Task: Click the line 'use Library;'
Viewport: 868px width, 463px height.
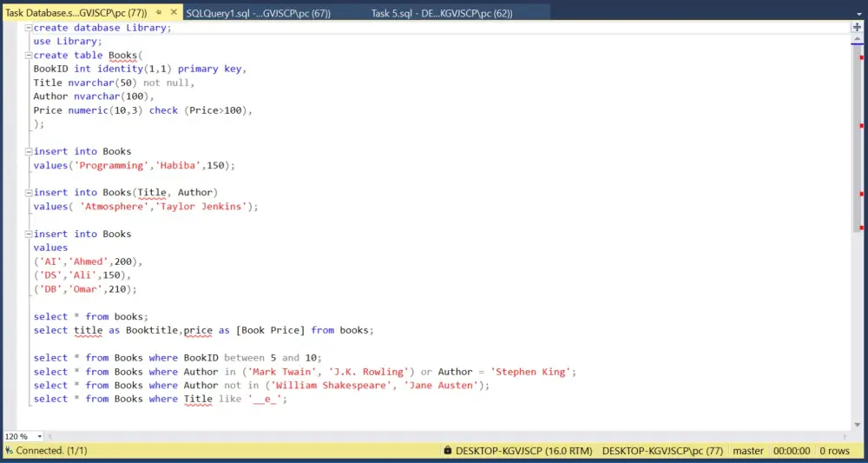Action: [x=68, y=42]
